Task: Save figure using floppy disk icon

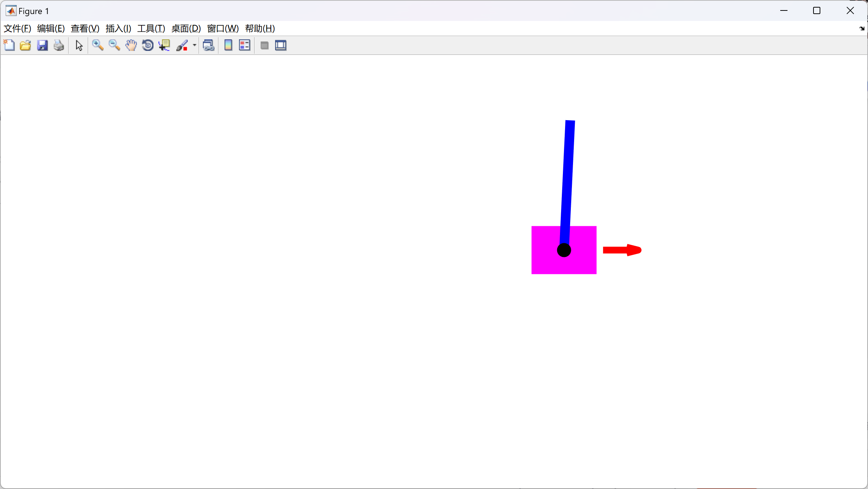Action: pos(42,45)
